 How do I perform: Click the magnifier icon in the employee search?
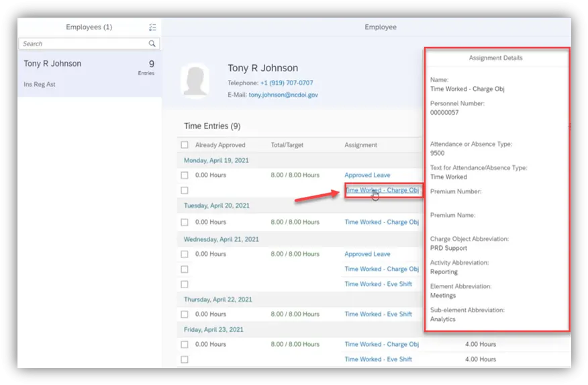(x=152, y=44)
